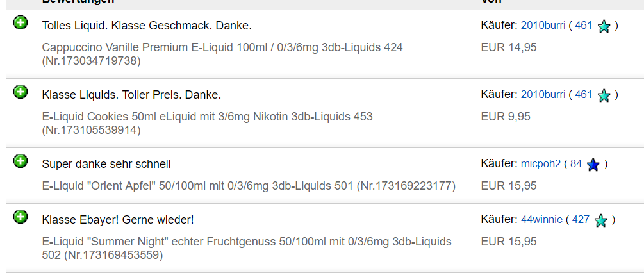Click E-Liquid Cookies 50ml item title
644x273 pixels.
207,123
